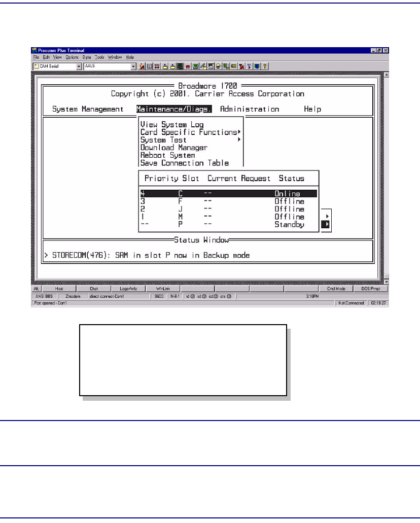Open the View menu
Screen dimensions: 420x523
click(x=57, y=57)
